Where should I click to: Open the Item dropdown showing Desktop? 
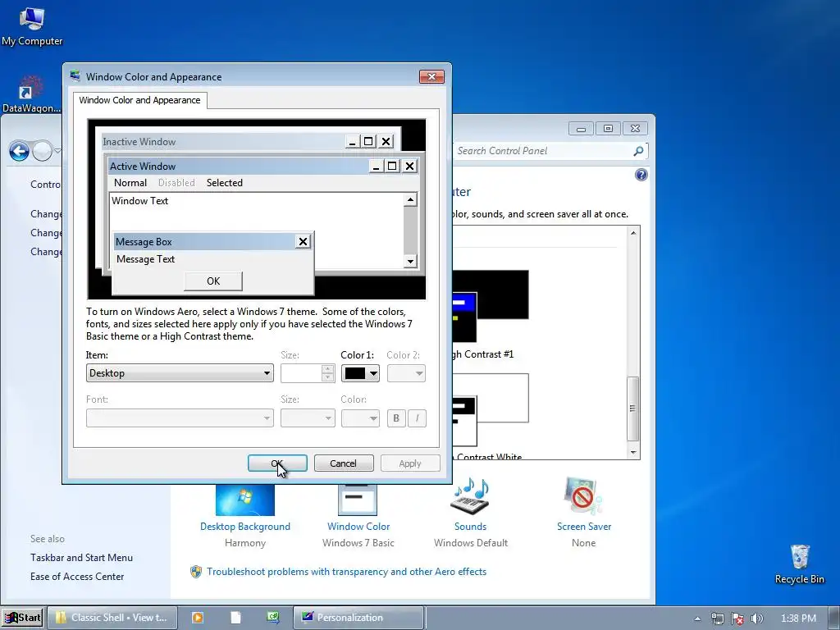pos(180,373)
